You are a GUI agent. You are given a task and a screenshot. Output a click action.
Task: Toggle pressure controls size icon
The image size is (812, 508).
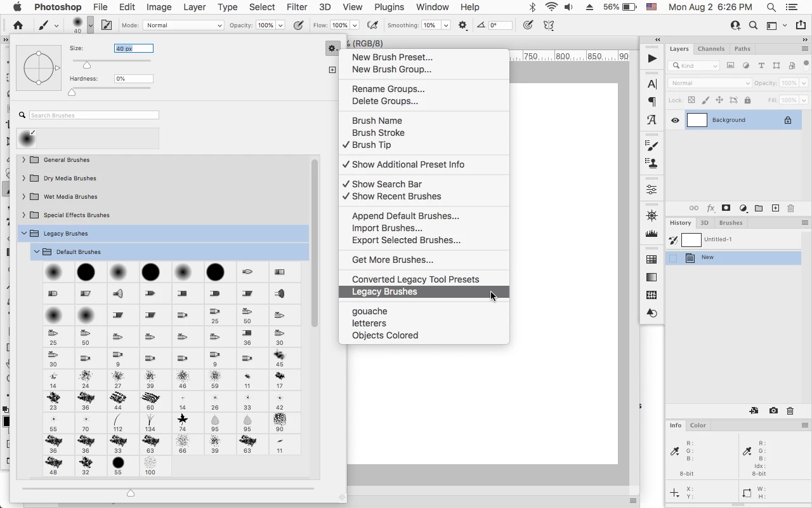pyautogui.click(x=528, y=25)
